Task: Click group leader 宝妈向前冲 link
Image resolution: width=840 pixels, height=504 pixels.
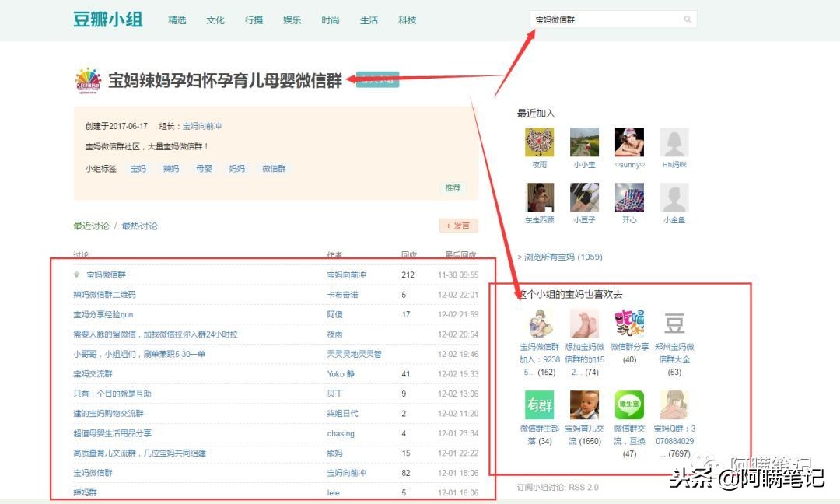Action: (203, 126)
